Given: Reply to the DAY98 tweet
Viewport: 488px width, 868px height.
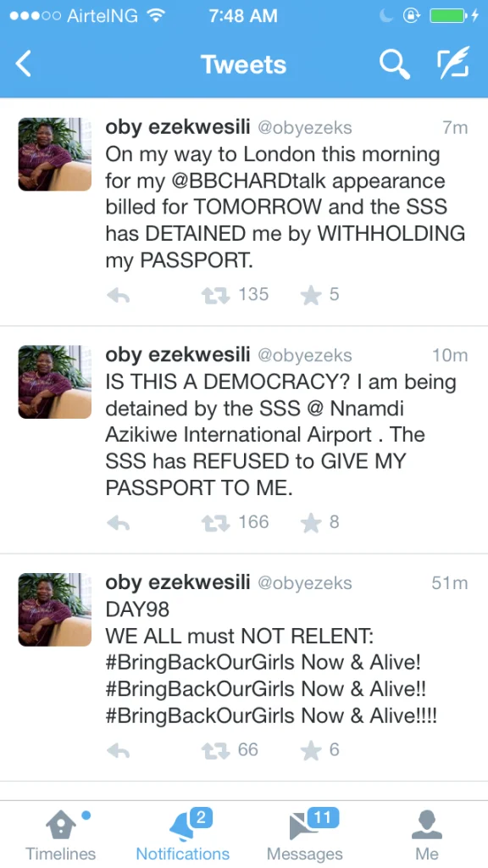Looking at the screenshot, I should [x=119, y=751].
